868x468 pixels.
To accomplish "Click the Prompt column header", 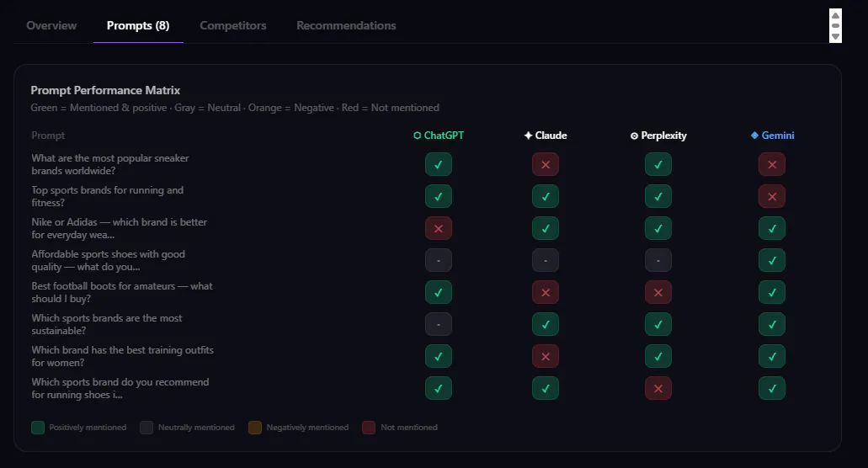I will click(48, 136).
